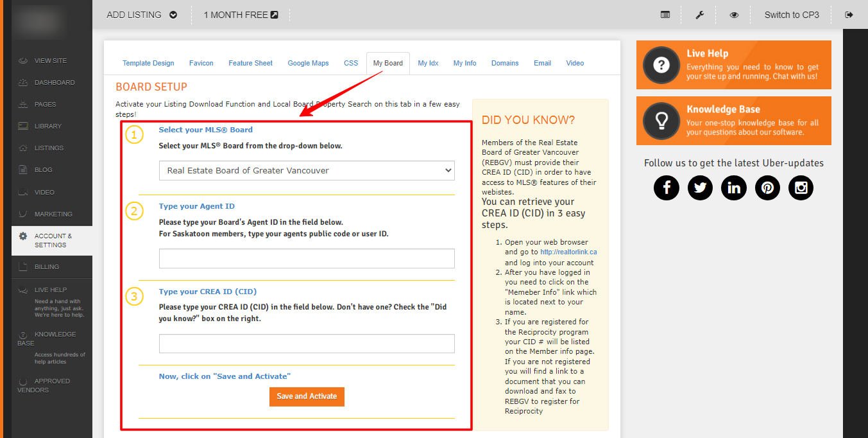Click the logout icon in top bar
Screen dimensions: 868x438
pos(849,15)
